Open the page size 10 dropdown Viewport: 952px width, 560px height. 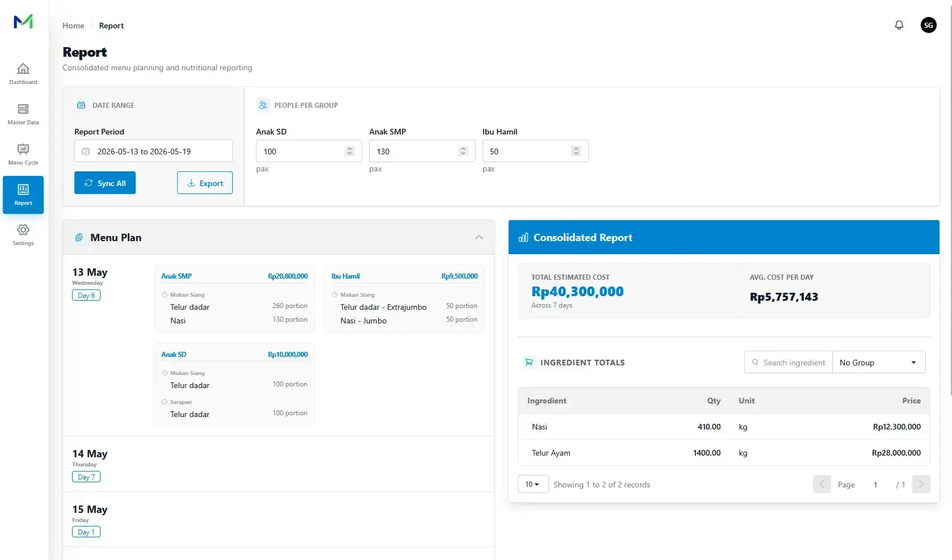coord(533,484)
